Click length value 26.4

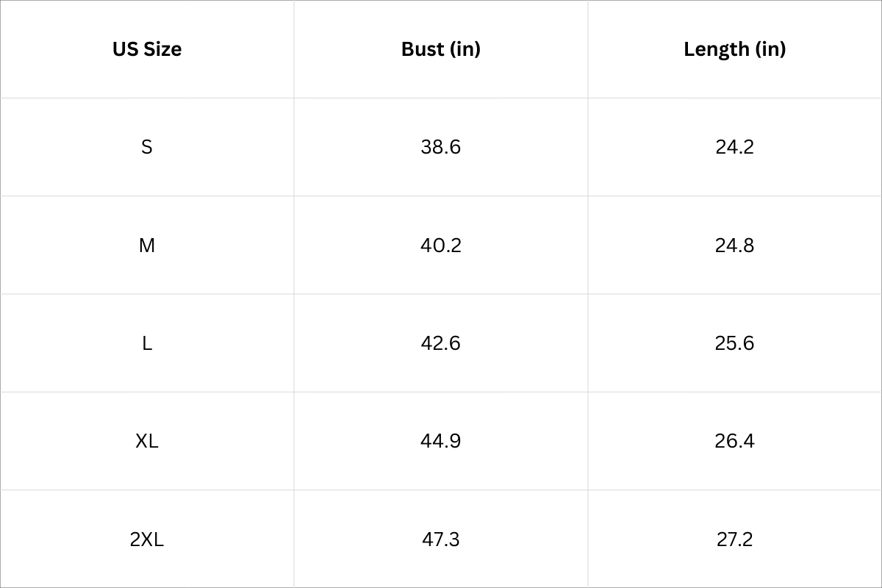tap(734, 441)
